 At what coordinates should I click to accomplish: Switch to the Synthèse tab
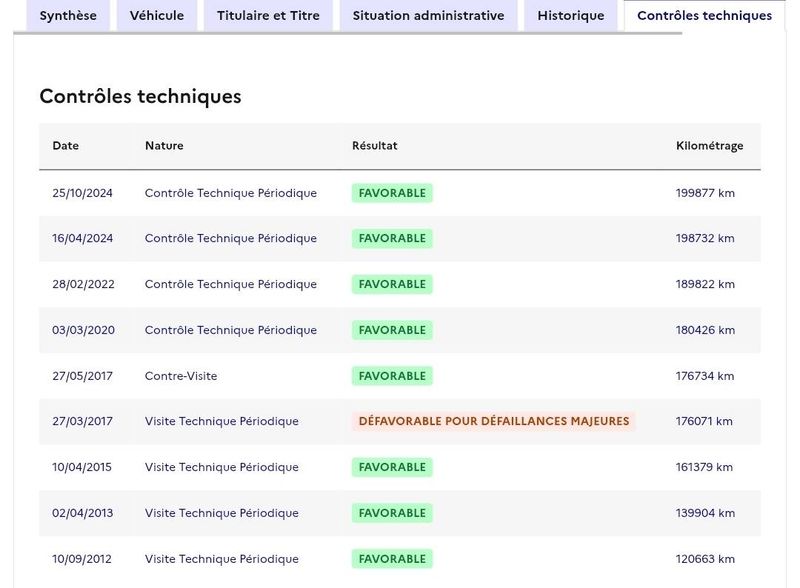pyautogui.click(x=68, y=16)
